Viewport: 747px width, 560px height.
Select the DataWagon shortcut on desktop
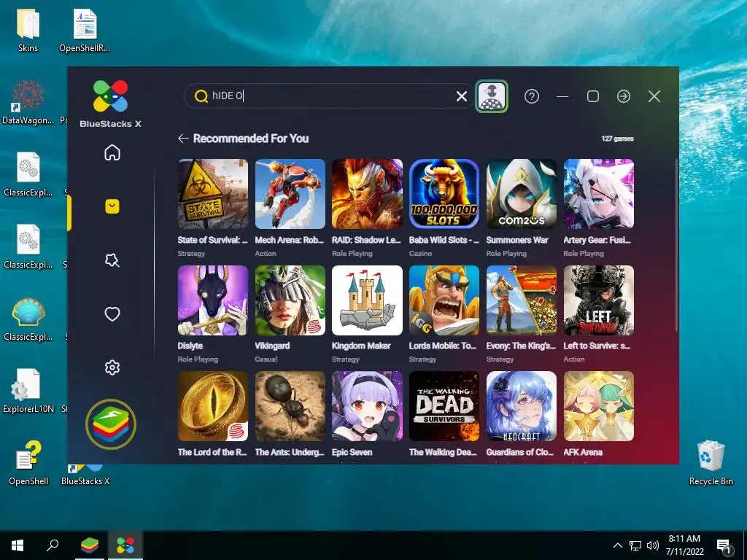click(28, 102)
